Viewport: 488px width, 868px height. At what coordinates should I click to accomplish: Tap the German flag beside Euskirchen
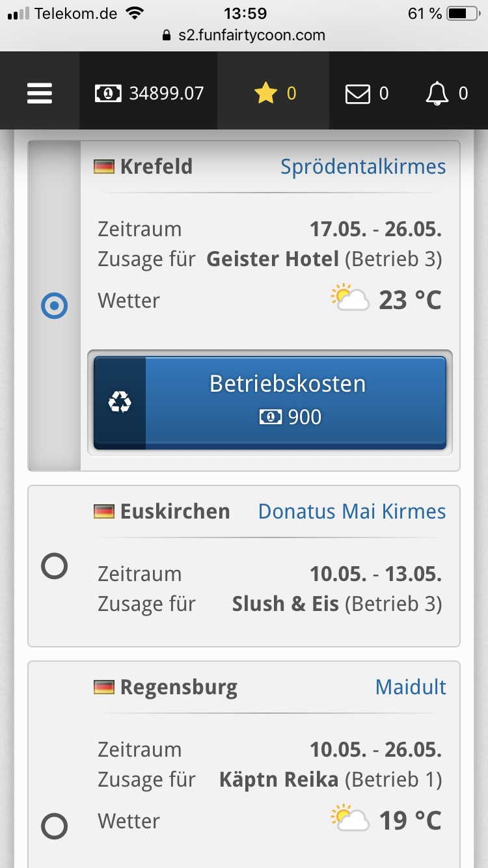104,512
